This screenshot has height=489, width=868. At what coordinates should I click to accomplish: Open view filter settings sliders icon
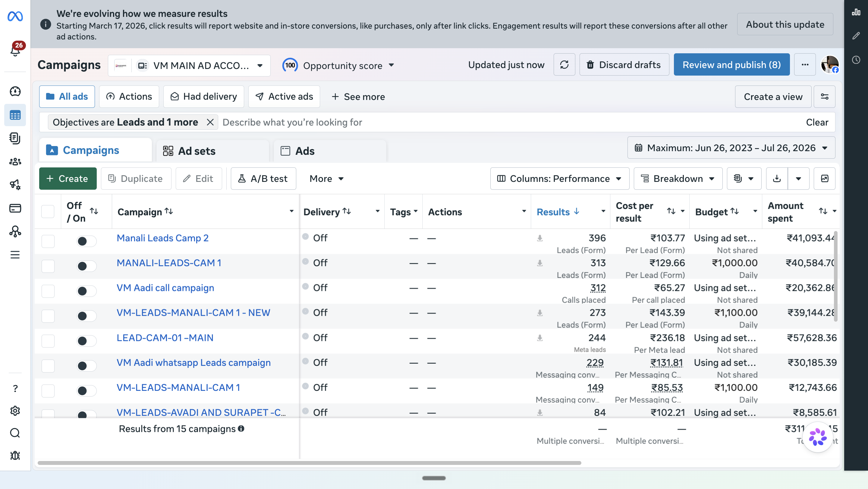coord(825,97)
